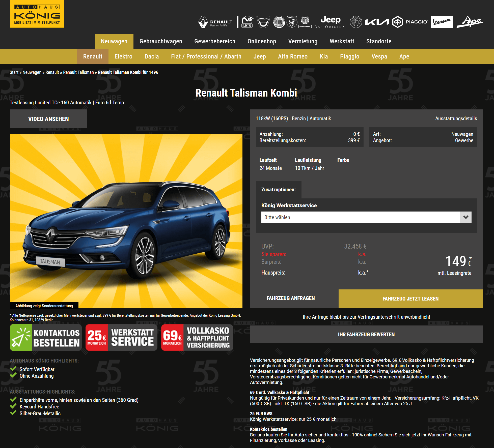Open the Dacia brand logo
This screenshot has width=494, height=448.
point(263,22)
